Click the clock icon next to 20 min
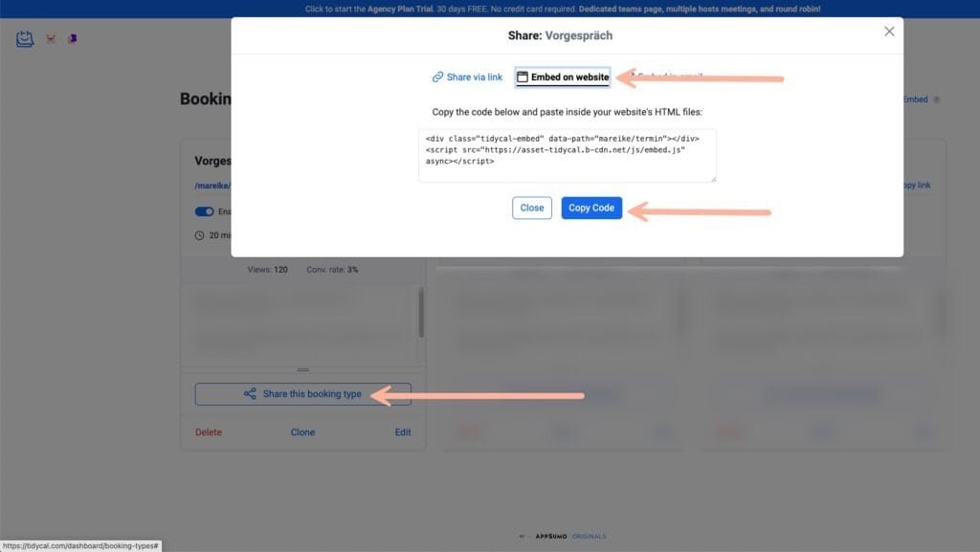 200,235
